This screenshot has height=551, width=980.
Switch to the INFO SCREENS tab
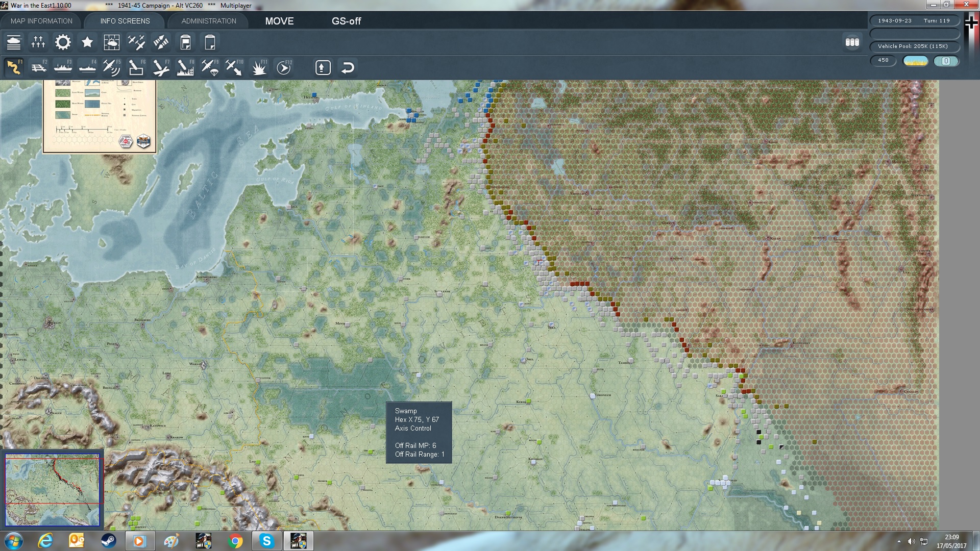click(125, 21)
